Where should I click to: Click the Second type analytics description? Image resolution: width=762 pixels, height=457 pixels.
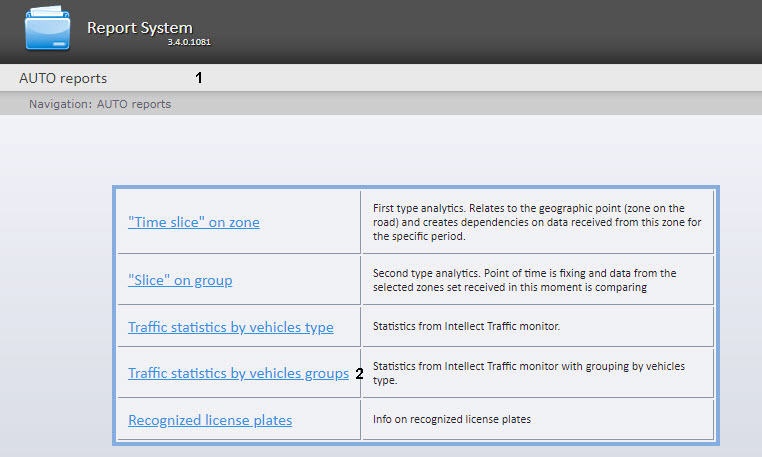pos(524,280)
